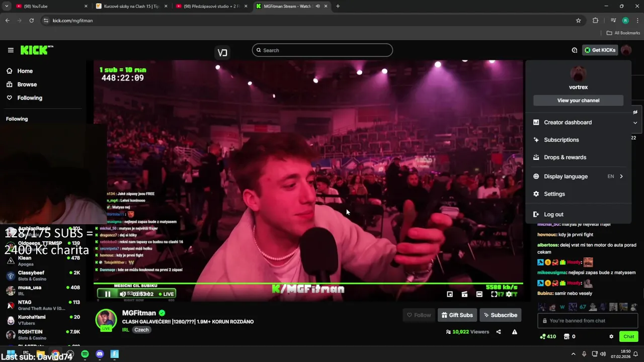Click View your channel button
Screen dimensions: 644x362
pyautogui.click(x=578, y=101)
